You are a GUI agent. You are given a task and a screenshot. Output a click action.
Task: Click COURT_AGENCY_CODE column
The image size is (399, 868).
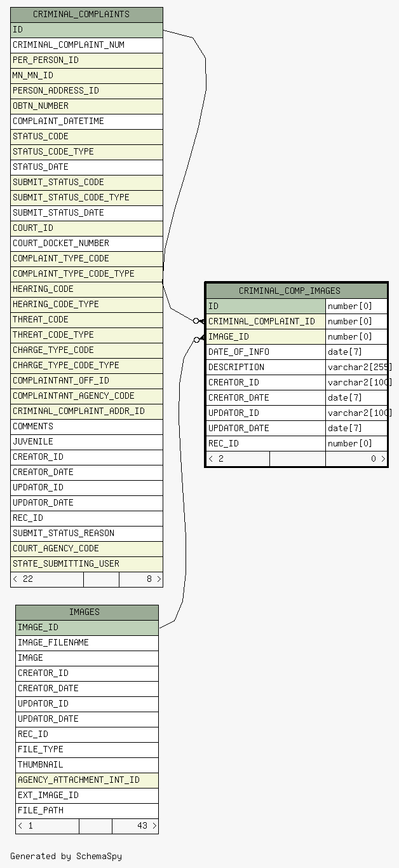pyautogui.click(x=87, y=549)
